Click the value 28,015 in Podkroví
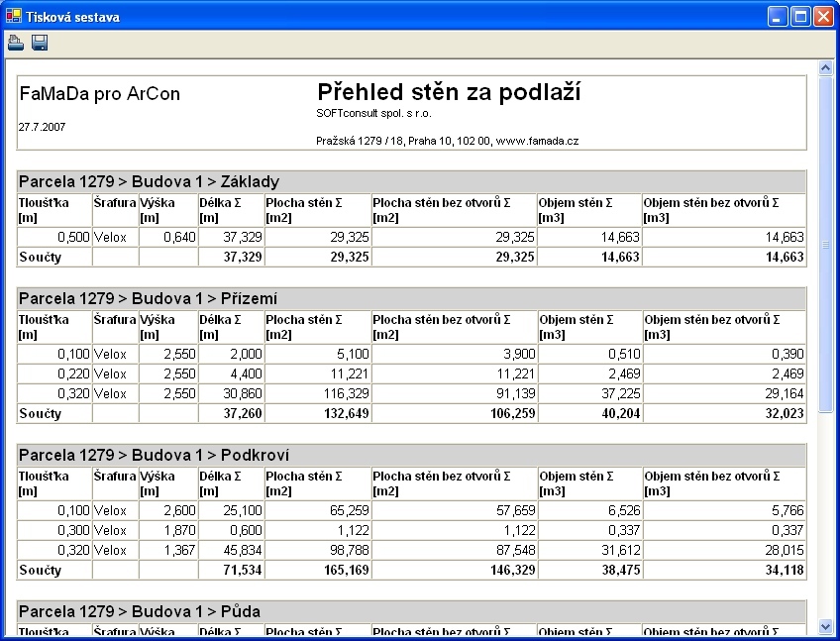 [785, 550]
